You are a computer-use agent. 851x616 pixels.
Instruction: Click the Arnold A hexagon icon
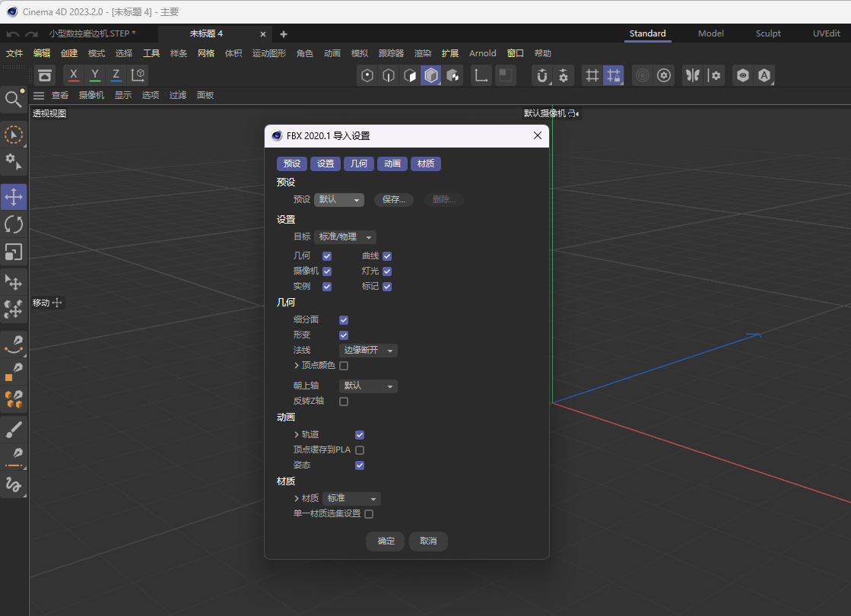point(764,75)
